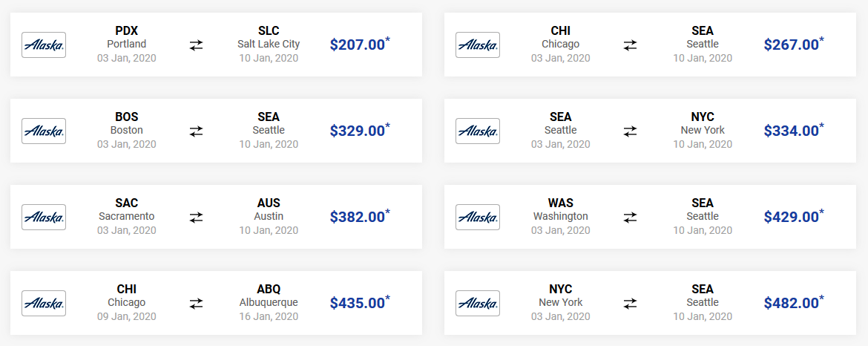Select the $267.00 Chicago to Seattle fare

point(794,45)
